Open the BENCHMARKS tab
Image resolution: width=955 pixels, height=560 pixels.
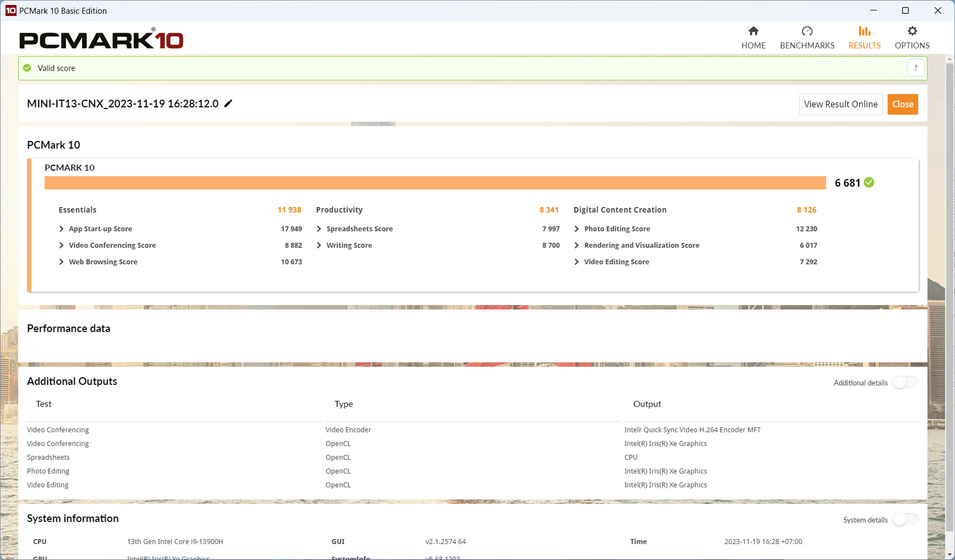point(807,38)
